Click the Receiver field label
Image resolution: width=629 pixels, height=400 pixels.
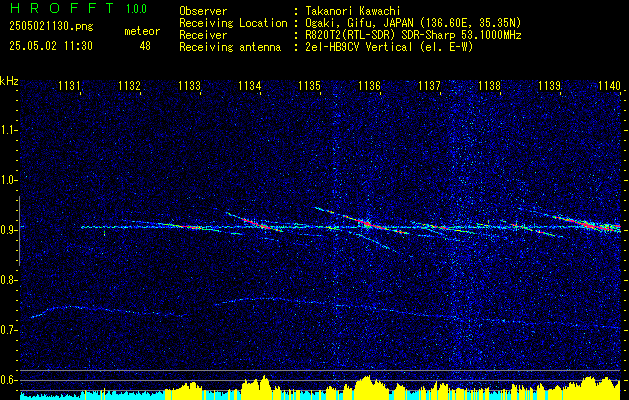(203, 35)
